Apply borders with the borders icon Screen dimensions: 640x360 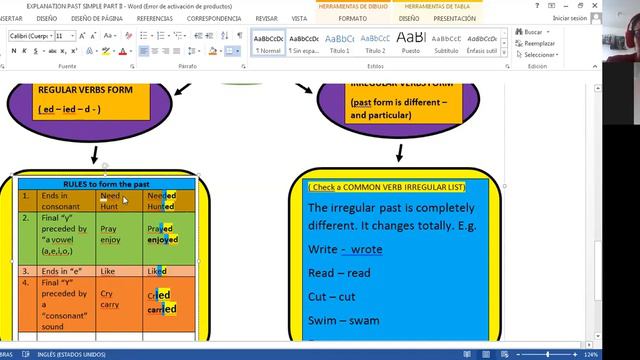click(229, 51)
